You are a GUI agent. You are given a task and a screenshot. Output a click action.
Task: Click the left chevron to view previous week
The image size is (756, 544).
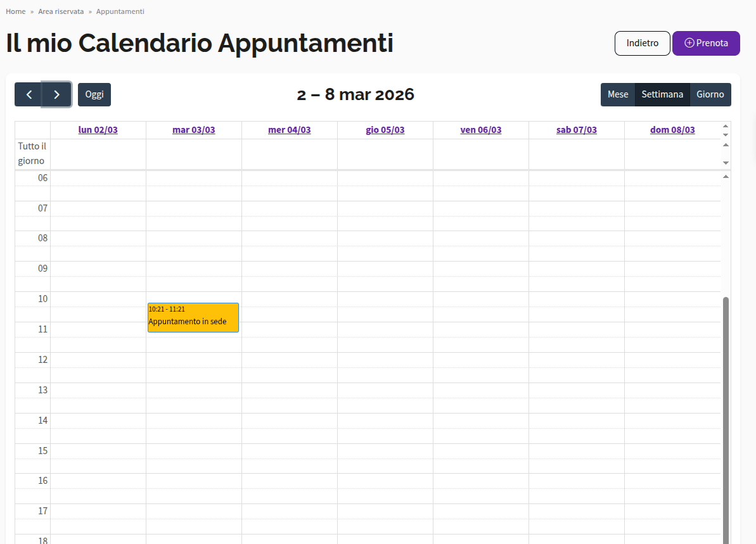[29, 94]
